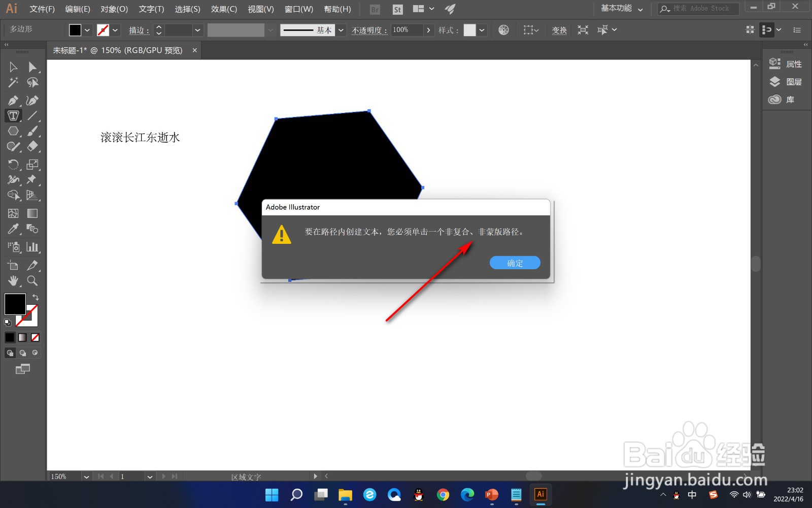Open the 基本 brush definition dropdown

pos(341,30)
